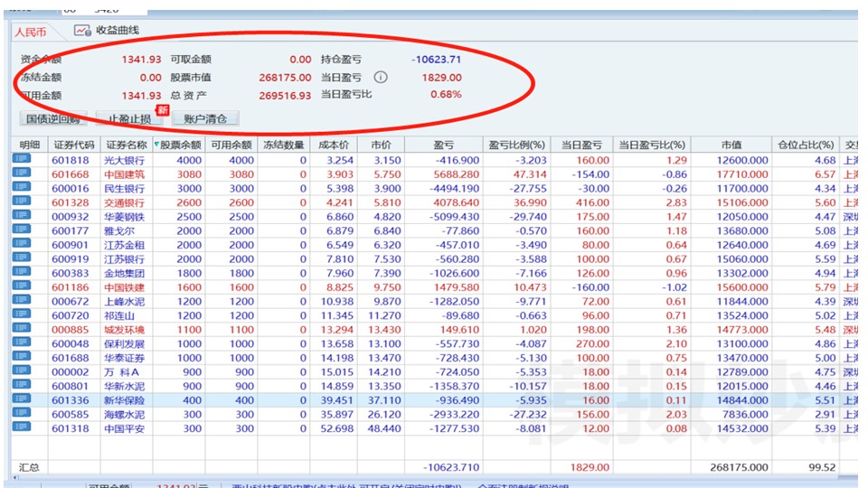Sort holdings by 市值 column header

click(731, 145)
